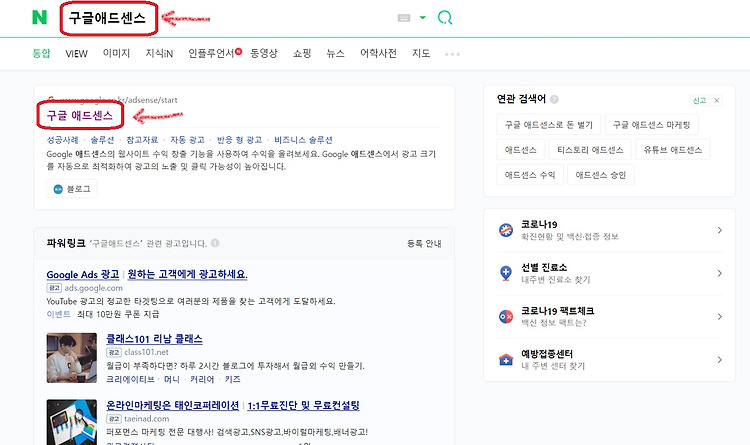Expand the 코로나19 확진현황 row chevron

pyautogui.click(x=720, y=230)
